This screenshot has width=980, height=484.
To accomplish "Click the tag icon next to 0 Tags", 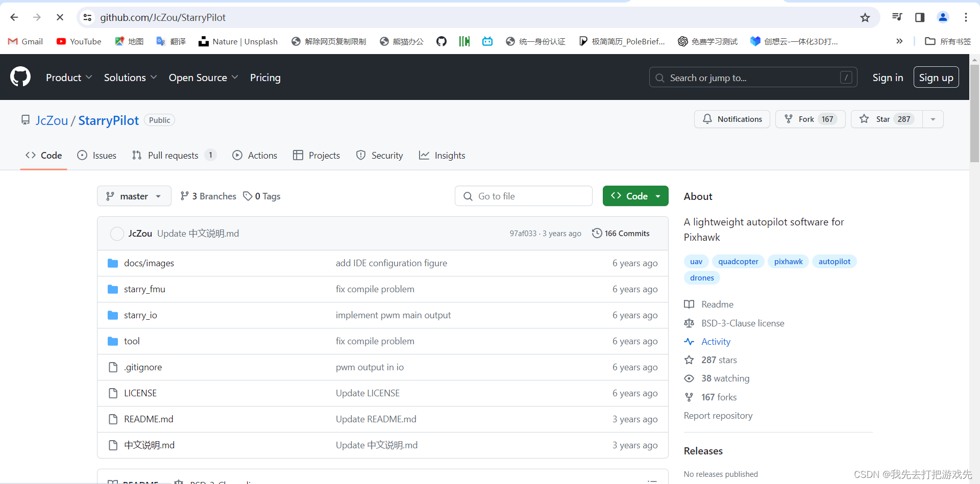I will coord(248,196).
